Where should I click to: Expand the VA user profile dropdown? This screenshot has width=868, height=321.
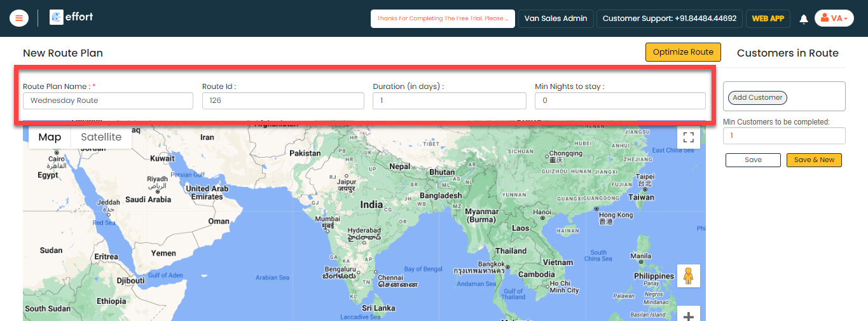coord(834,18)
